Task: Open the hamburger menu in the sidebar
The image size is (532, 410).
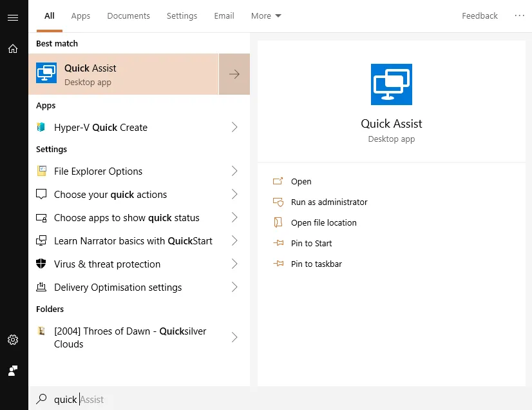Action: tap(13, 17)
